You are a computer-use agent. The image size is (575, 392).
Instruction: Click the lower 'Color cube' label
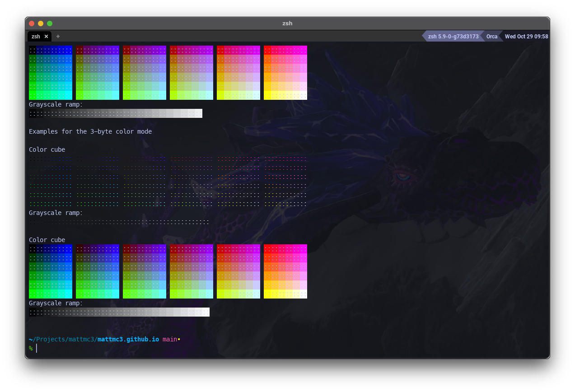pyautogui.click(x=47, y=240)
